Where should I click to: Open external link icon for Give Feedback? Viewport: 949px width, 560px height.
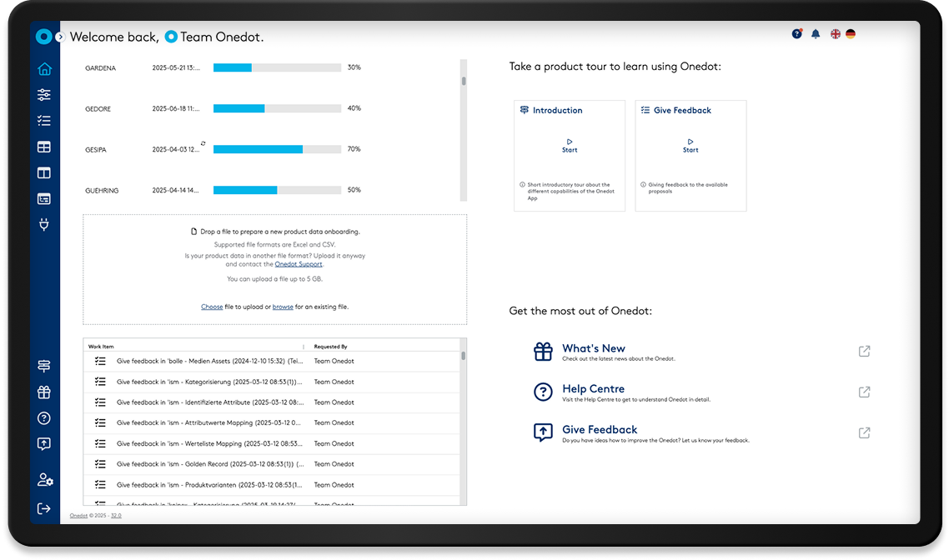pos(864,432)
